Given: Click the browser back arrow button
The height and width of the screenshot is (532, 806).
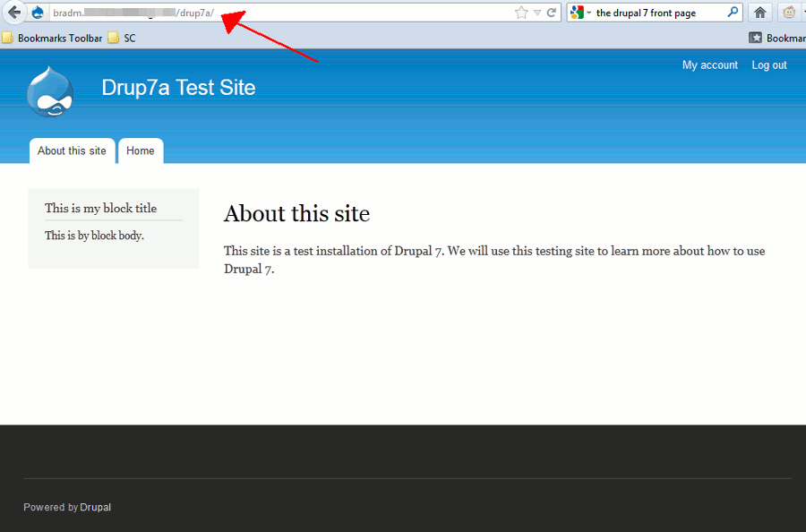Looking at the screenshot, I should click(13, 13).
